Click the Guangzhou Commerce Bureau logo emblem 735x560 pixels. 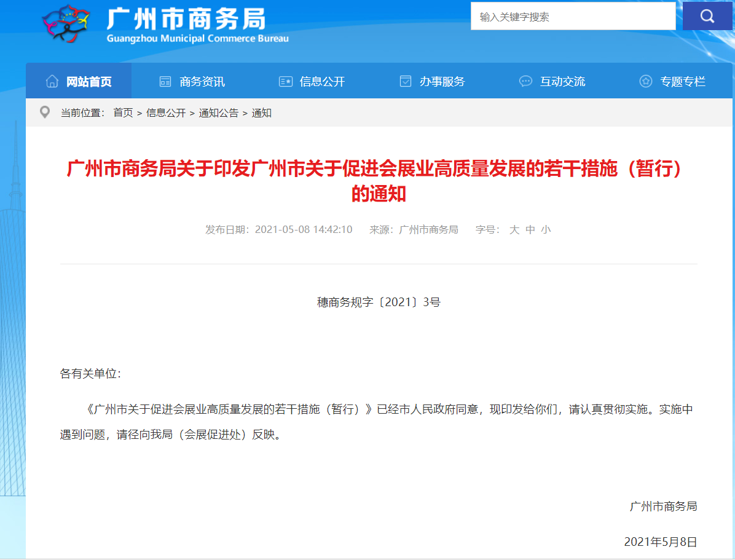(66, 23)
